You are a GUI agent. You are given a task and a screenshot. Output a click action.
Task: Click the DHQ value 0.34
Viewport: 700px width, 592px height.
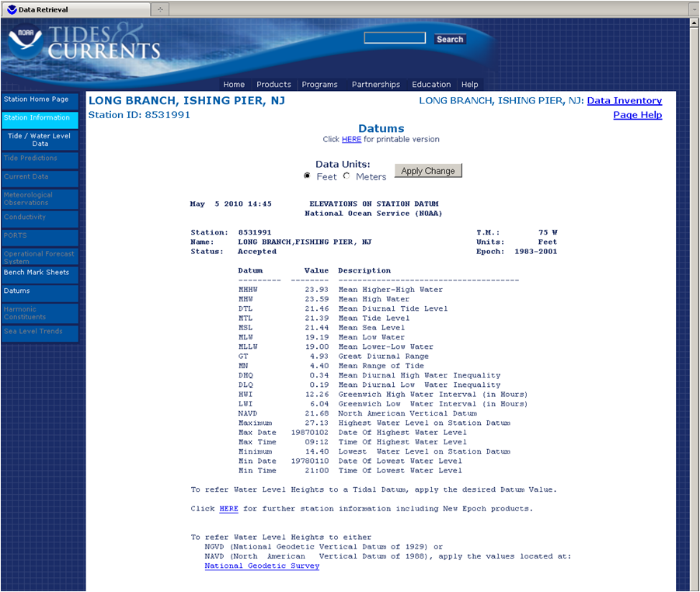(319, 375)
